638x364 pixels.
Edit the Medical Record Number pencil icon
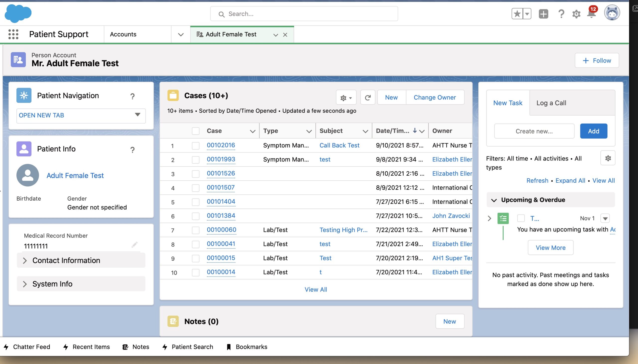135,244
